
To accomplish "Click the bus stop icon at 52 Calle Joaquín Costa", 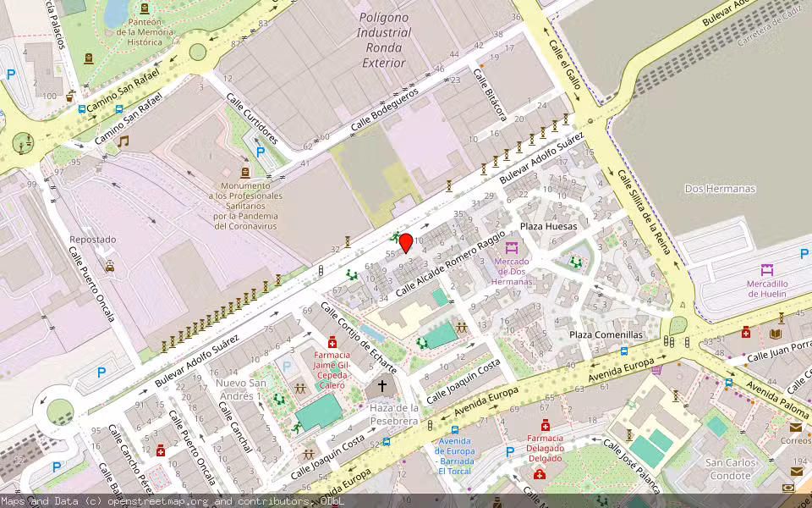I will pos(387,442).
